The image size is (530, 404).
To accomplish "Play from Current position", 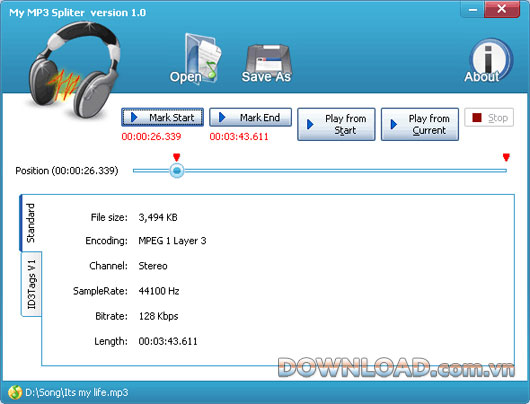I will 420,124.
